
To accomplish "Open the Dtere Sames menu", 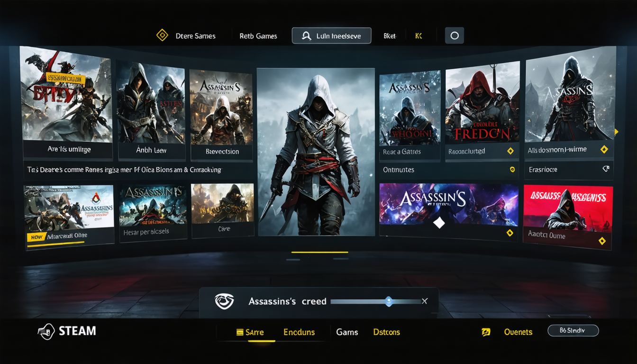I will pyautogui.click(x=196, y=36).
